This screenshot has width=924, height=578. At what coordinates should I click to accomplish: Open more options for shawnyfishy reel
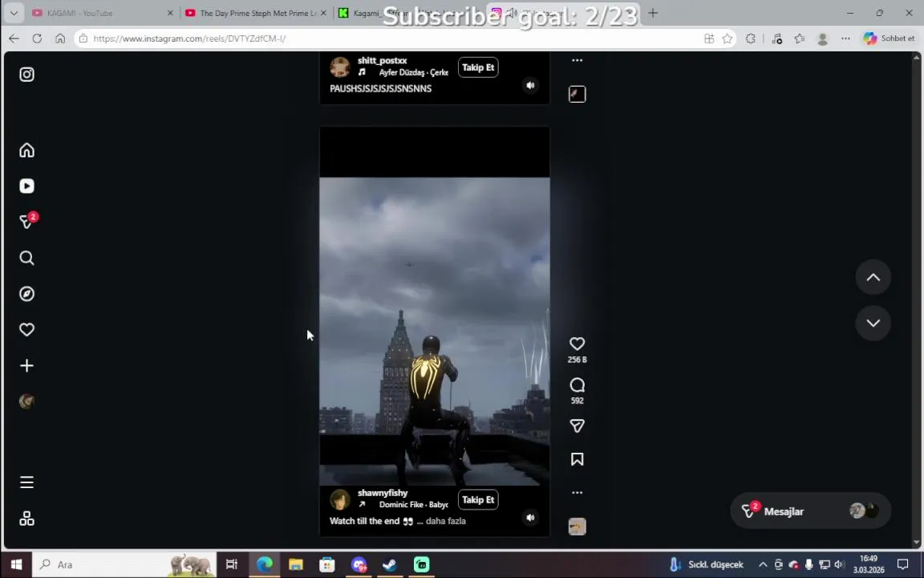577,492
